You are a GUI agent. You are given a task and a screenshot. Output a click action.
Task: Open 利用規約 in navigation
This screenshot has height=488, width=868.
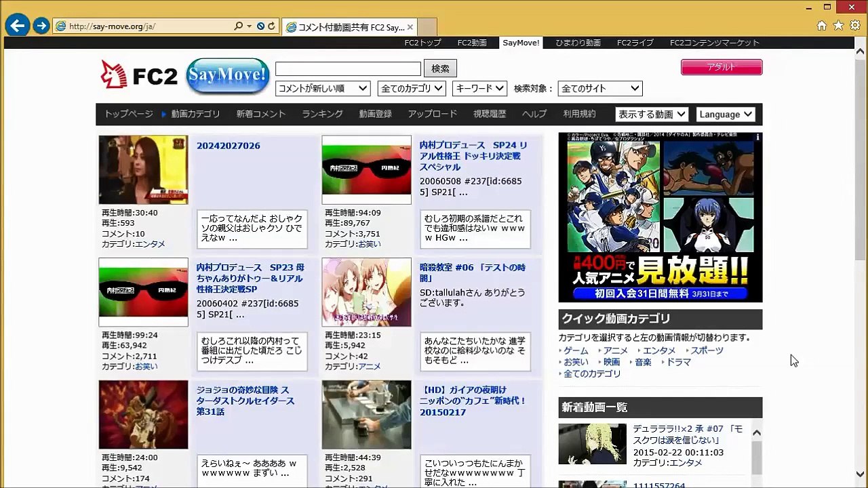pyautogui.click(x=579, y=114)
